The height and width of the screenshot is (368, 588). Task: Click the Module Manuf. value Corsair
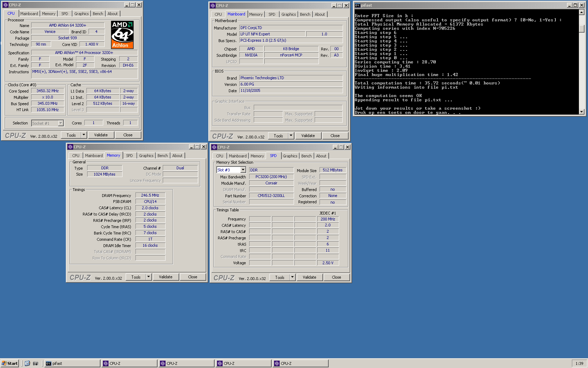(x=271, y=183)
